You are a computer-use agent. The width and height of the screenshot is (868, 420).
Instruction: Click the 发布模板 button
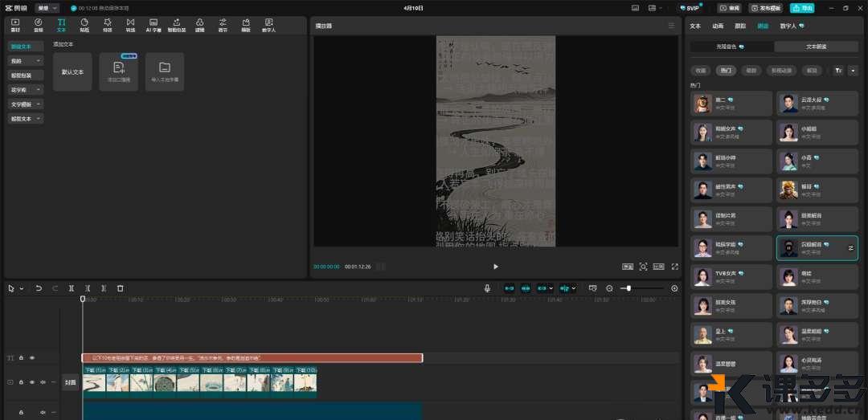point(766,8)
